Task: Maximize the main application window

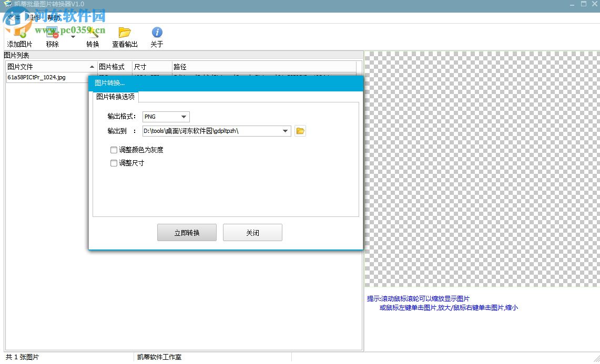Action: tap(584, 4)
